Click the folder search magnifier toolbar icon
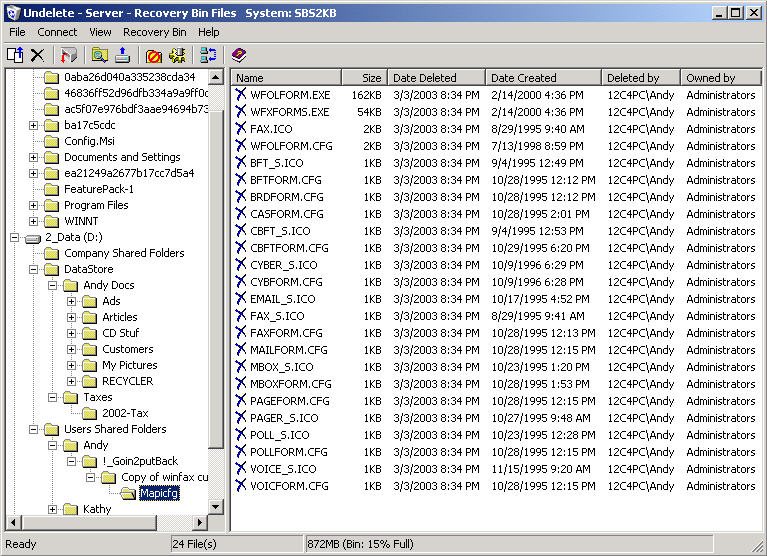This screenshot has width=767, height=556. (x=100, y=55)
